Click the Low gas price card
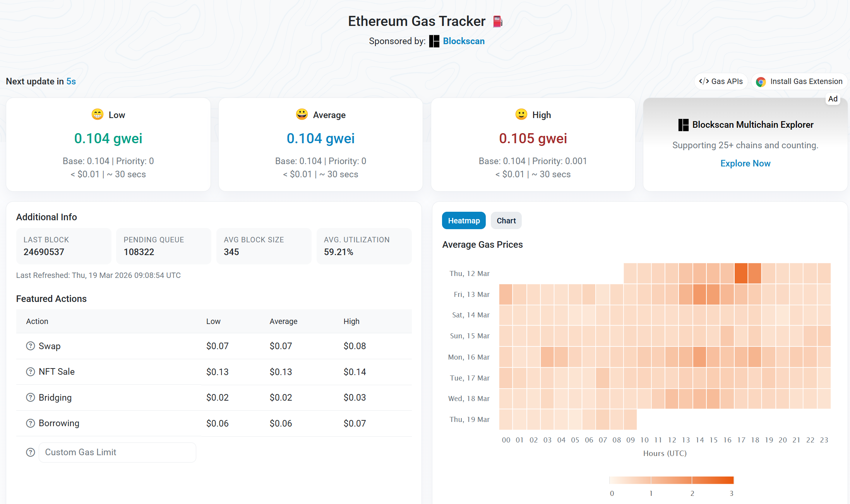850x504 pixels. (108, 144)
